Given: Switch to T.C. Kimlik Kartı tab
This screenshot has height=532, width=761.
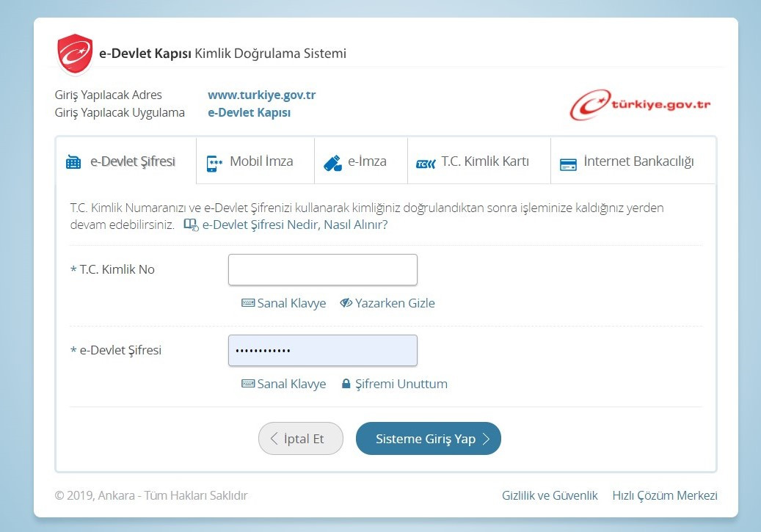Looking at the screenshot, I should point(479,161).
